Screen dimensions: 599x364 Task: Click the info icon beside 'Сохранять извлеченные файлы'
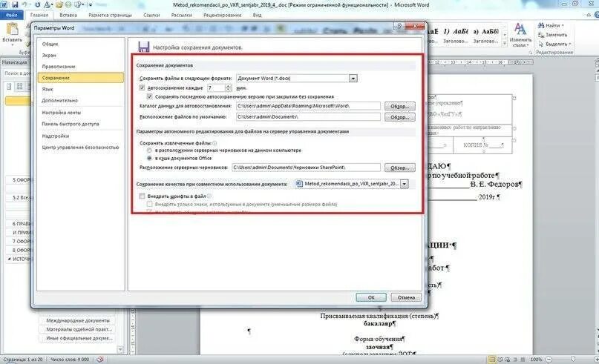click(x=215, y=144)
